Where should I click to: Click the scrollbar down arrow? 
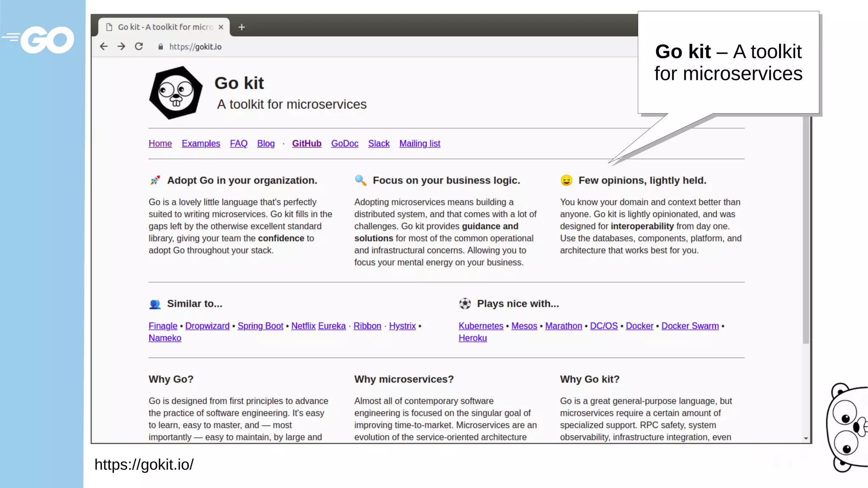pos(806,438)
